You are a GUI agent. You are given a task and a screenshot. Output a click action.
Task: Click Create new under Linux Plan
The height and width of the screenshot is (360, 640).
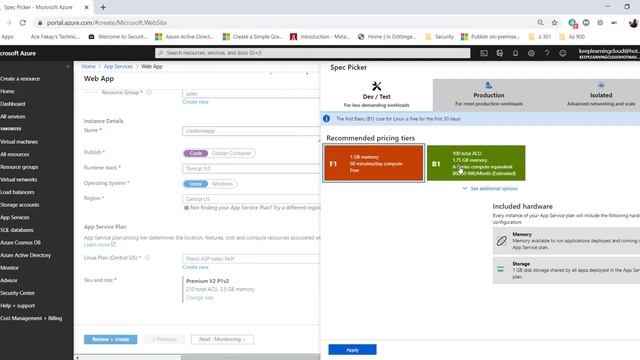(x=195, y=267)
